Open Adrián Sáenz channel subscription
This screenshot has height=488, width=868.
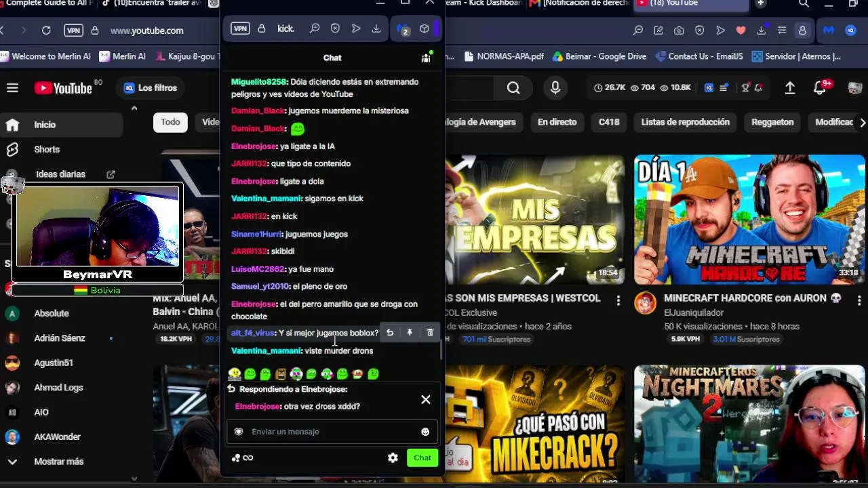(x=61, y=338)
